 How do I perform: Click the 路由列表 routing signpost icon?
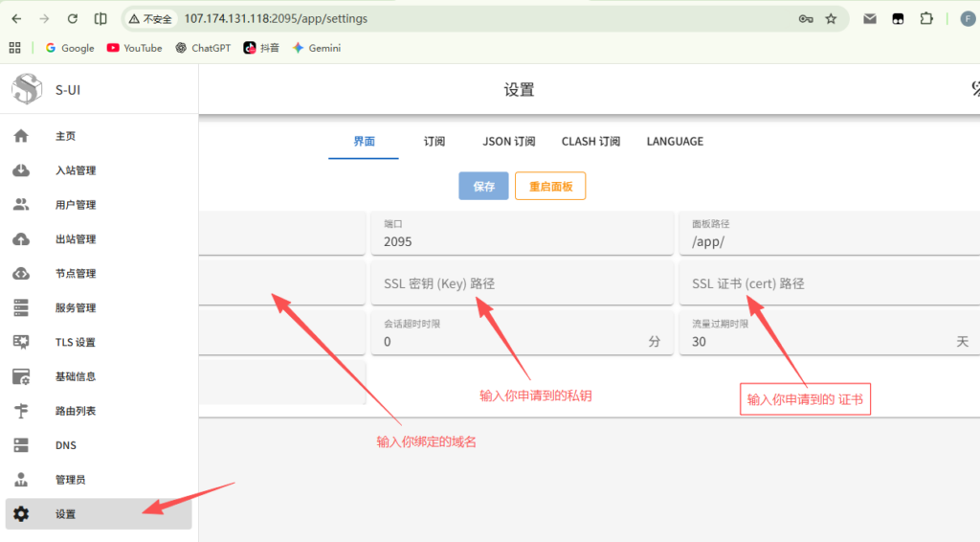point(21,411)
